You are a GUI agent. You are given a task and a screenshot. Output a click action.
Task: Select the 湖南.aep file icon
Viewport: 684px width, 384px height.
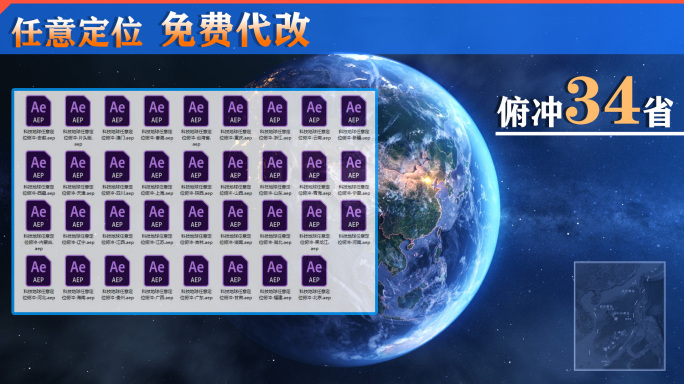[236, 216]
